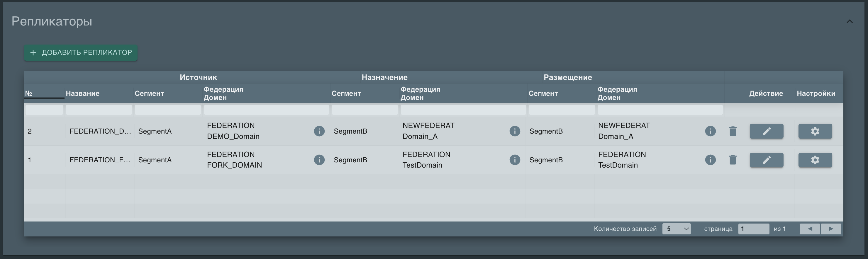
Task: Sort table by № column header
Action: click(29, 93)
